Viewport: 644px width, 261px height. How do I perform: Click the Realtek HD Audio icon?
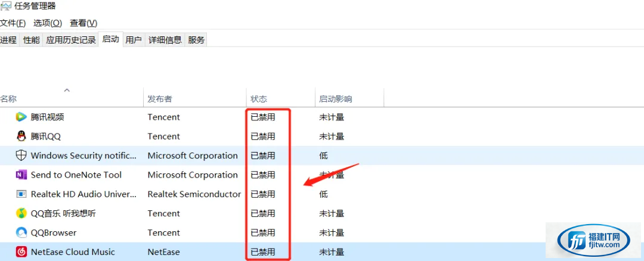tap(21, 194)
